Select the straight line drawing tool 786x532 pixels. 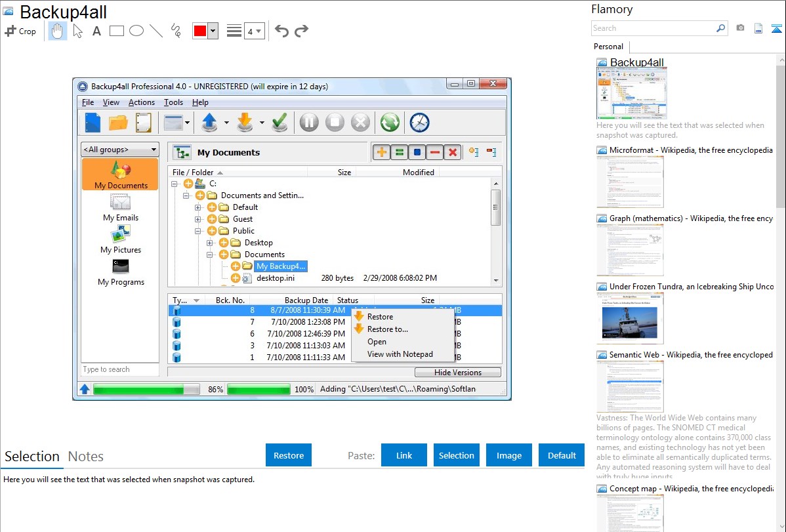coord(156,31)
